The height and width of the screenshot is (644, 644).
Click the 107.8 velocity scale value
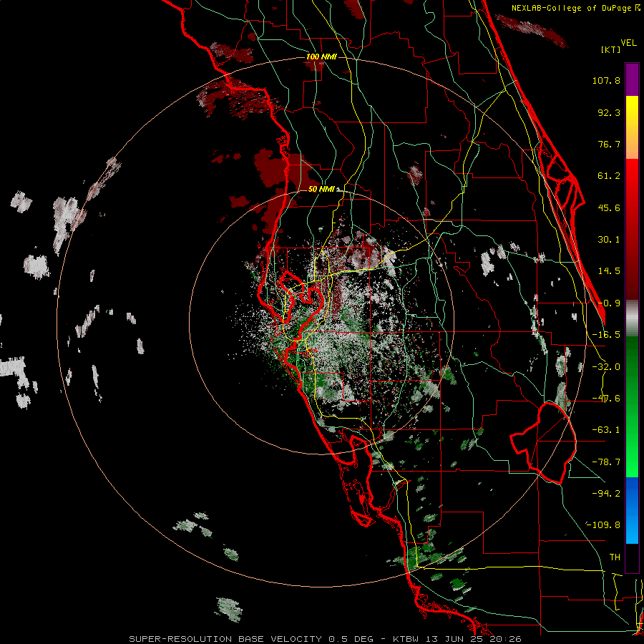(x=606, y=80)
